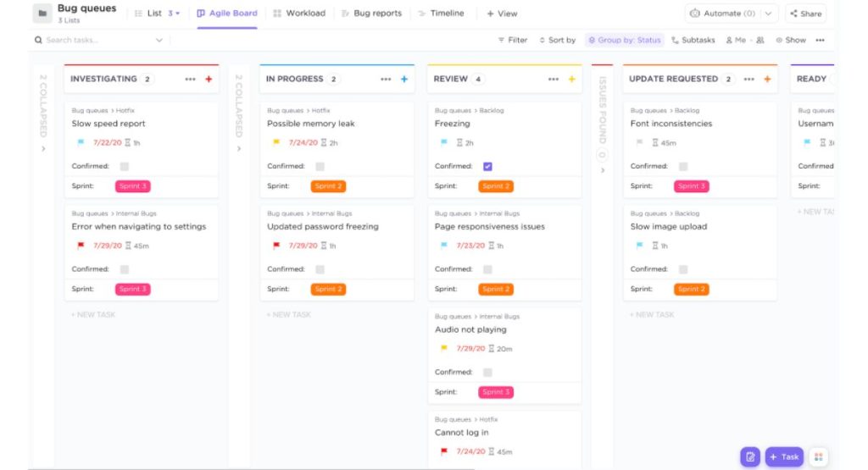The height and width of the screenshot is (470, 868).
Task: Click the plus icon in Review column header
Action: [572, 79]
